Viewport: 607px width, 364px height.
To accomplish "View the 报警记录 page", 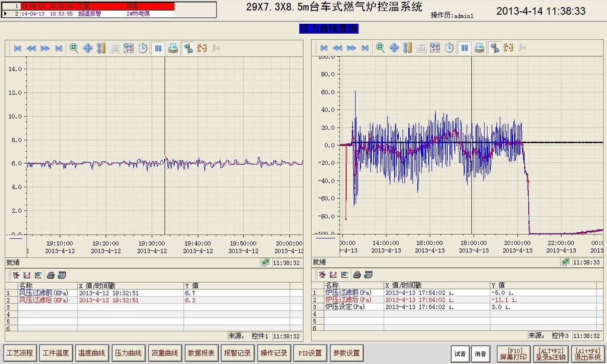I will (x=238, y=353).
